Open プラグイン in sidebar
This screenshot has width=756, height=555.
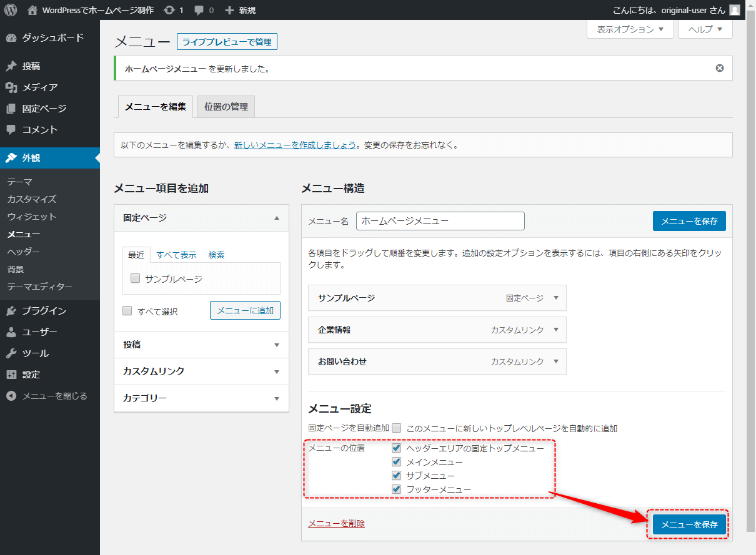(50, 311)
